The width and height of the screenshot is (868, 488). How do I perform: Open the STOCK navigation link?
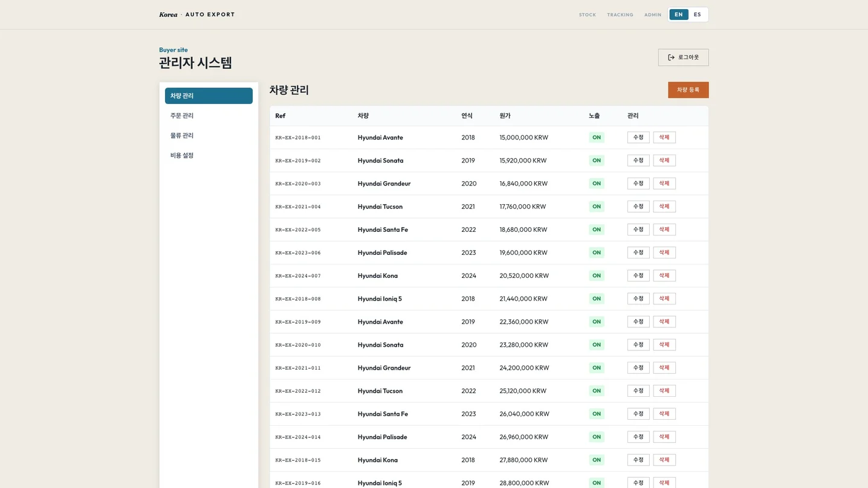tap(588, 14)
